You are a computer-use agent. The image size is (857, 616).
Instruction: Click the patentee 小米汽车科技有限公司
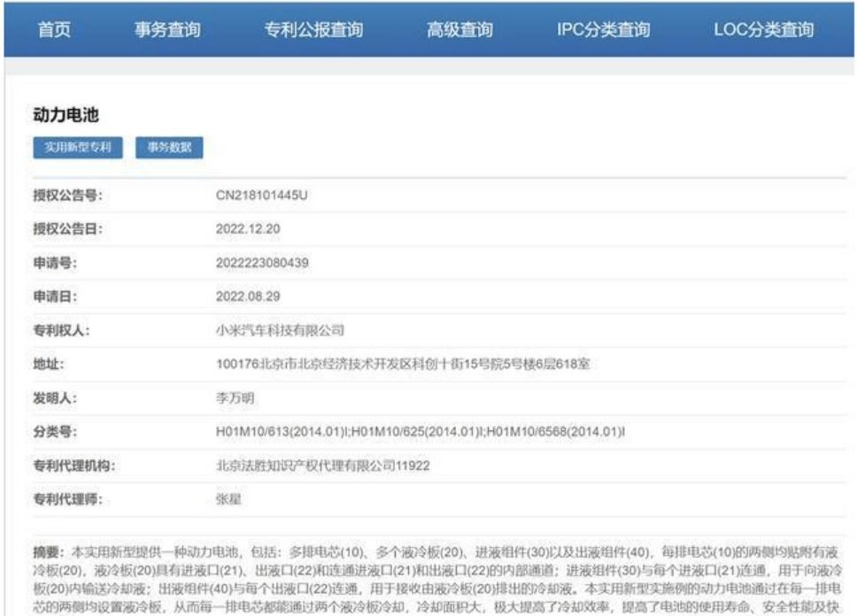[x=280, y=330]
